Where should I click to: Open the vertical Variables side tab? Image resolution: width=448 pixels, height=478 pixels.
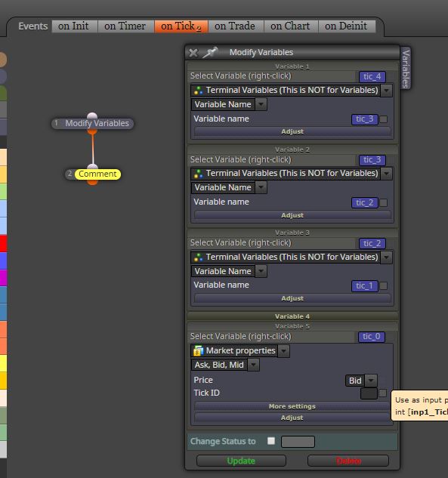[406, 69]
